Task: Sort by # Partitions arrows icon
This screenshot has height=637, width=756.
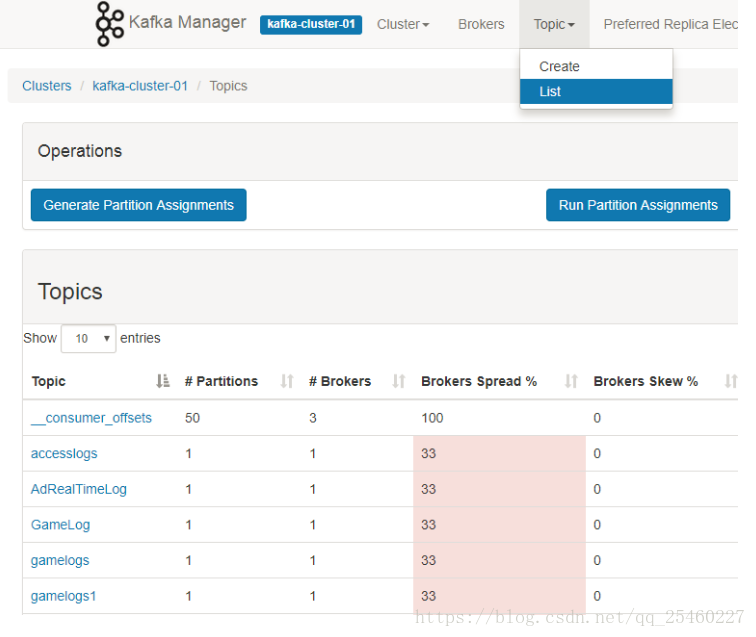Action: [287, 381]
